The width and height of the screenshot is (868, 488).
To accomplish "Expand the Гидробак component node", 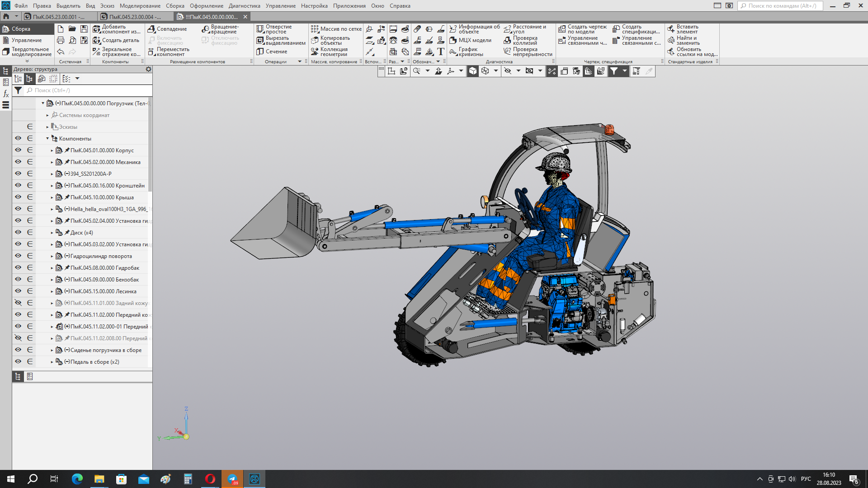I will point(52,268).
